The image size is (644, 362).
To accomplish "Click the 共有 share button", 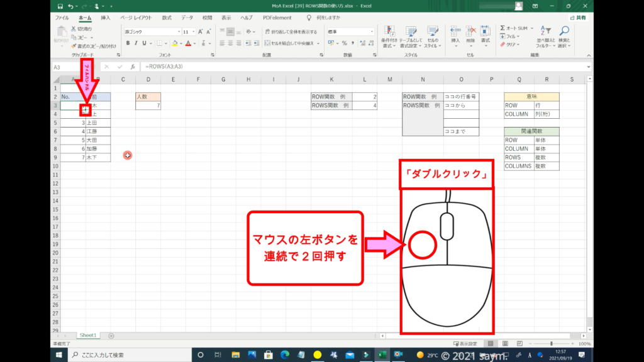I will point(579,18).
